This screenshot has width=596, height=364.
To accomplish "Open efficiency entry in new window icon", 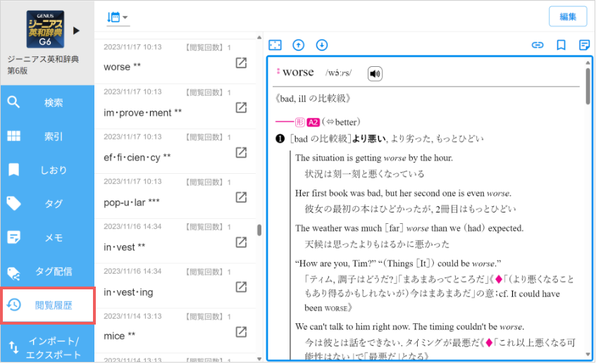I will (241, 153).
